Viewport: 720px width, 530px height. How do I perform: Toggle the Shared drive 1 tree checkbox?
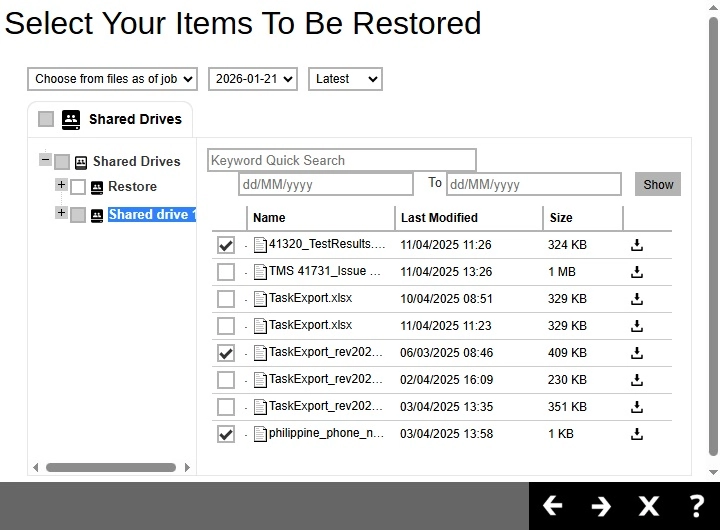[x=78, y=215]
